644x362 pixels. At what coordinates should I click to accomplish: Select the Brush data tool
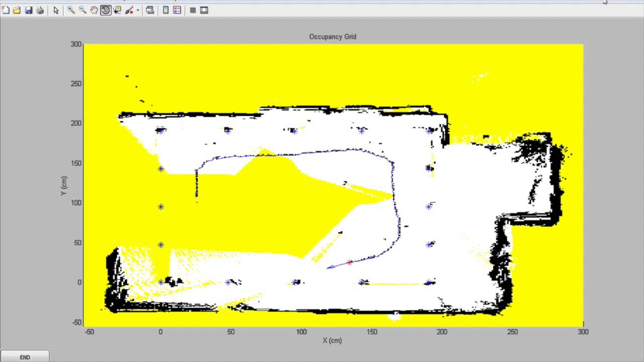point(129,10)
